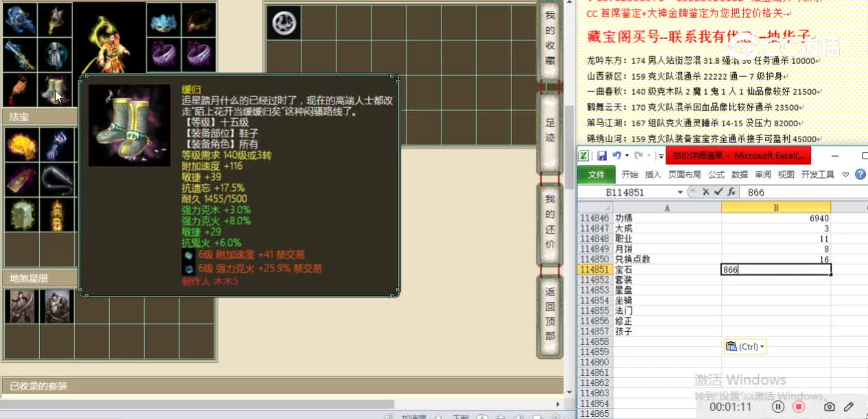The height and width of the screenshot is (419, 868).
Task: Click the cell labeled 套装
Action: pyautogui.click(x=667, y=280)
